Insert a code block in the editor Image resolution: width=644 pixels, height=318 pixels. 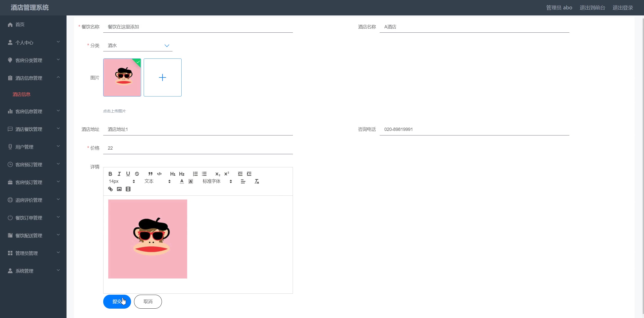[x=159, y=174]
